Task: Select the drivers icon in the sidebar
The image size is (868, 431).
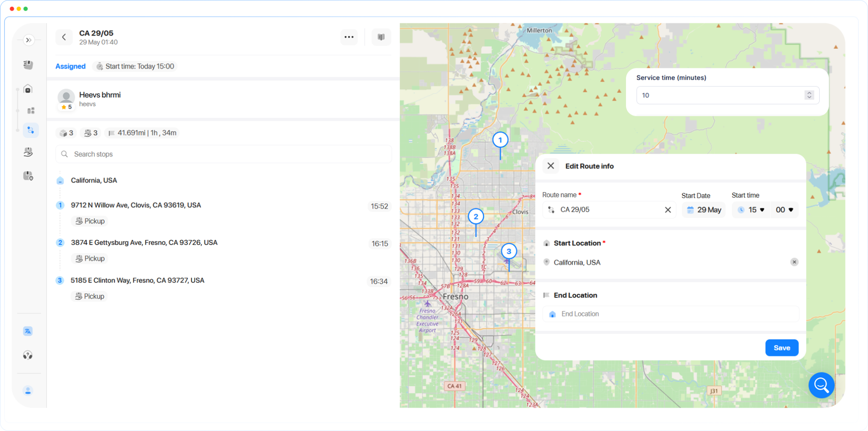Action: pyautogui.click(x=28, y=64)
